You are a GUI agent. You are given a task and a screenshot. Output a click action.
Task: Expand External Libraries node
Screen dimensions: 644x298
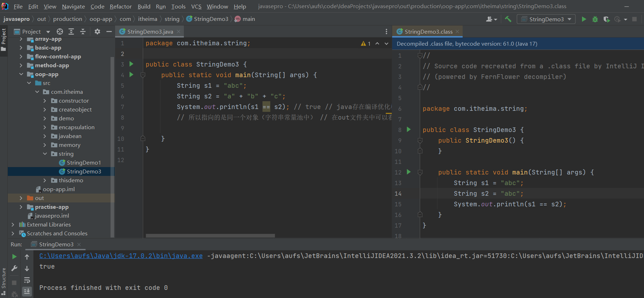(13, 224)
